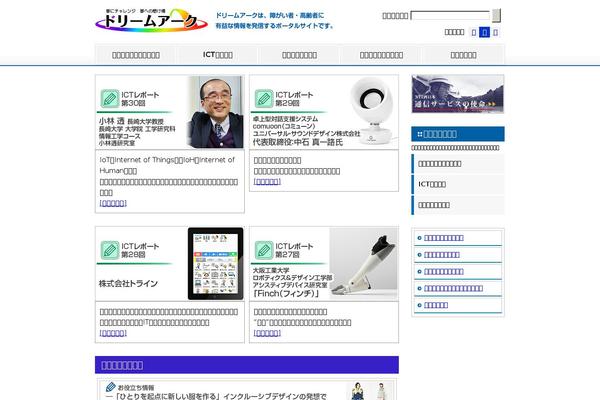
Task: Open the tablet image on 株式会社トライン card
Action: [215, 263]
